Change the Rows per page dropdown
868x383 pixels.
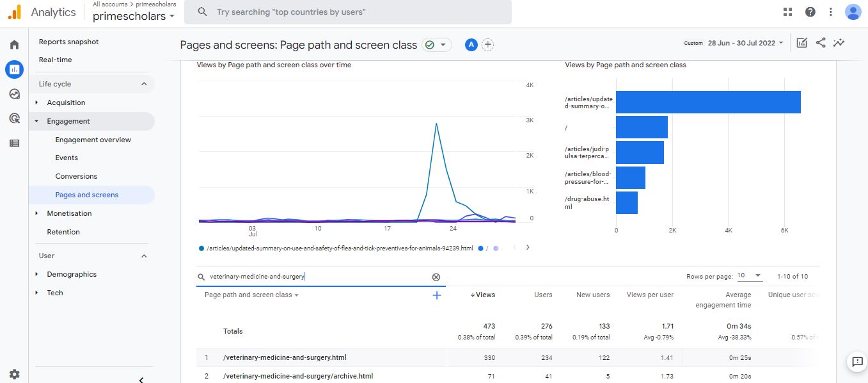[x=749, y=276]
